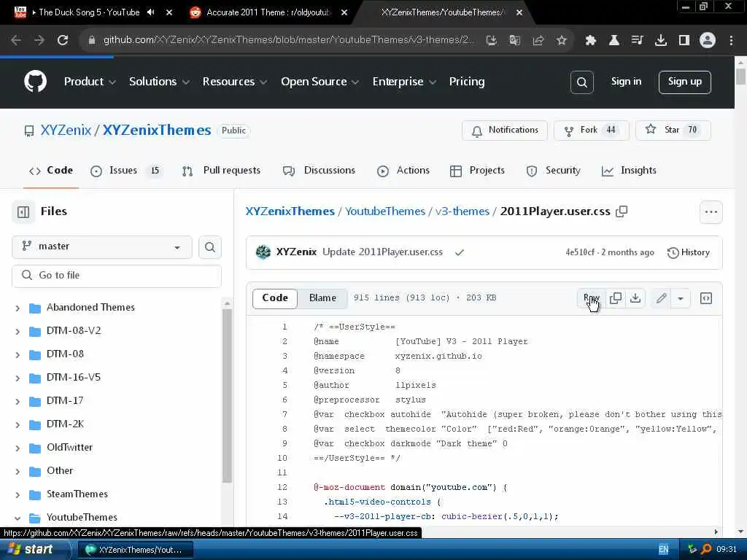Open the Actions tab
Viewport: 747px width, 560px height.
[403, 171]
